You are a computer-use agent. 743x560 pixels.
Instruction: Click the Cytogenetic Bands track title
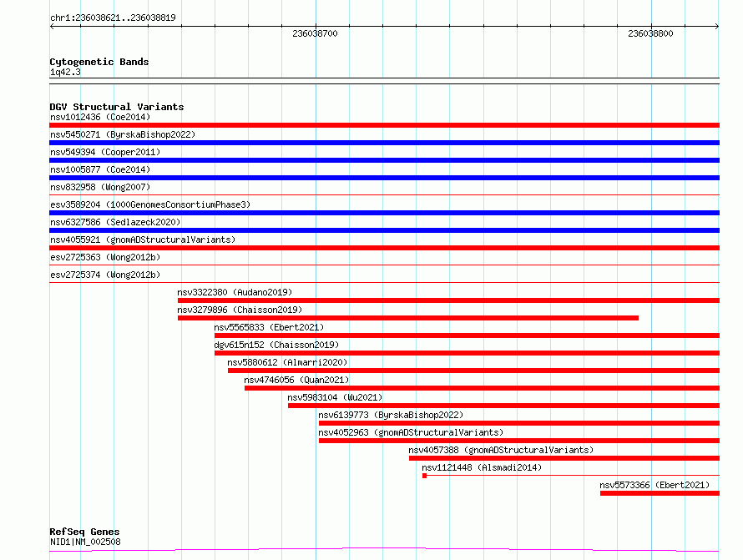[x=99, y=62]
